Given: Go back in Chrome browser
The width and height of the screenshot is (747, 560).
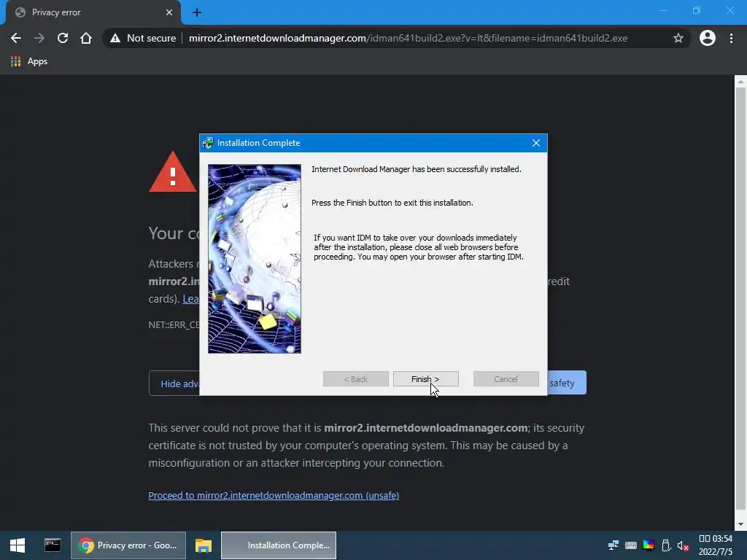Looking at the screenshot, I should pos(16,38).
